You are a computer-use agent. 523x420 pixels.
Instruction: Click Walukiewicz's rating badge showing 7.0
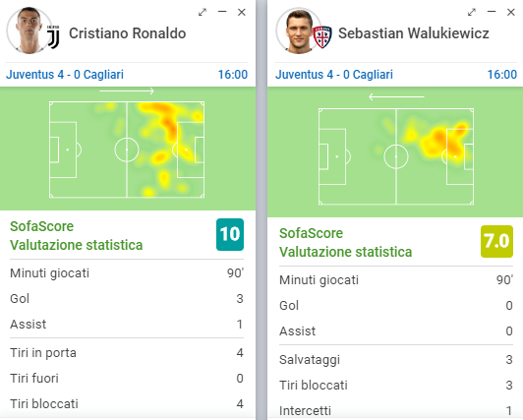tap(496, 241)
